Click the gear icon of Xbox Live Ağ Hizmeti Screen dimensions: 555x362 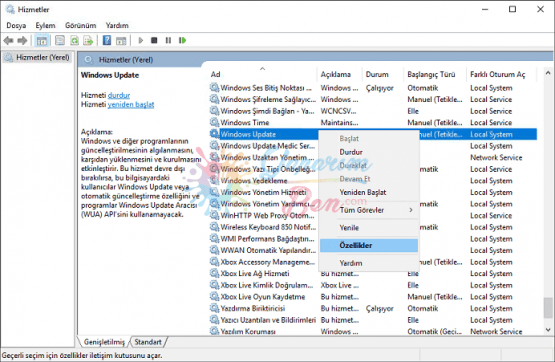coord(214,273)
